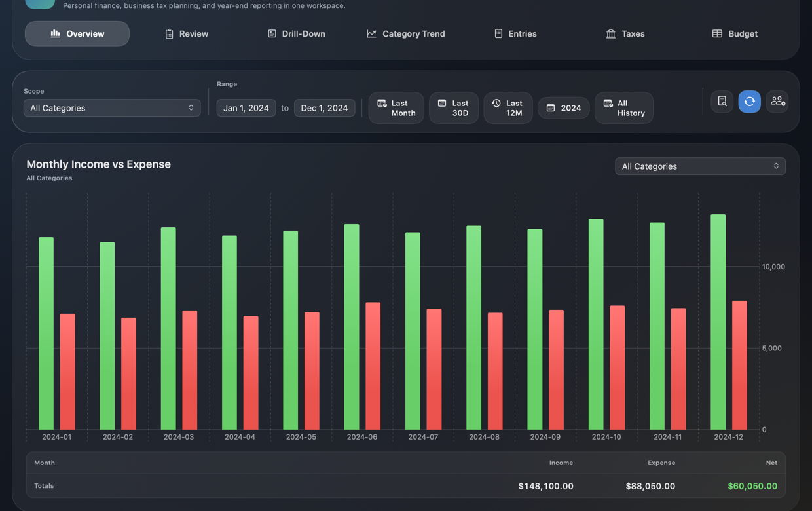Click the Monthly Income vs Expense title
The height and width of the screenshot is (511, 812).
(98, 164)
